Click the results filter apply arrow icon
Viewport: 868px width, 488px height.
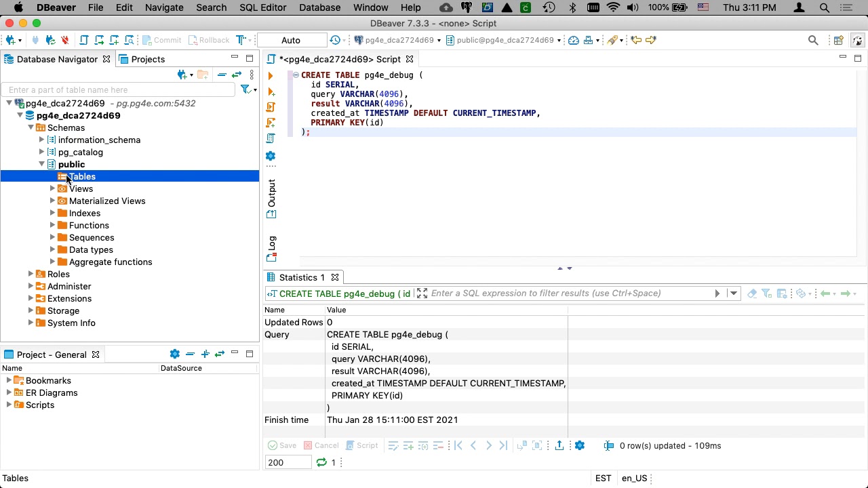tap(717, 293)
